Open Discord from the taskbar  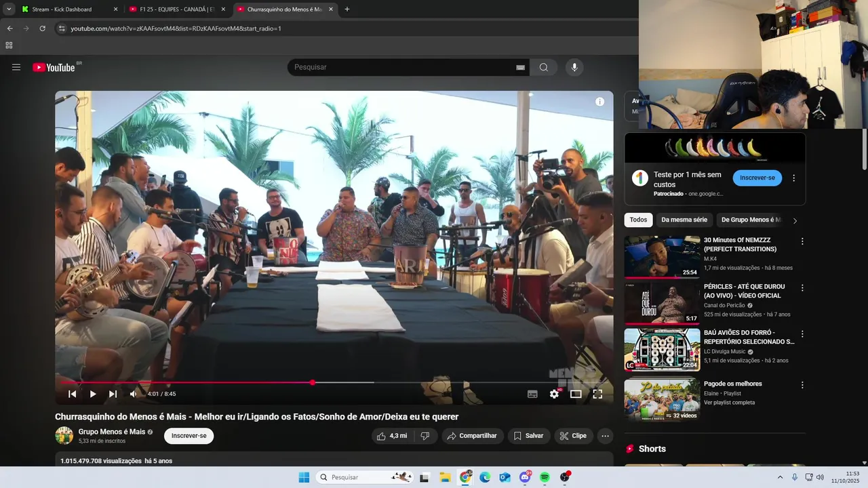pyautogui.click(x=525, y=477)
